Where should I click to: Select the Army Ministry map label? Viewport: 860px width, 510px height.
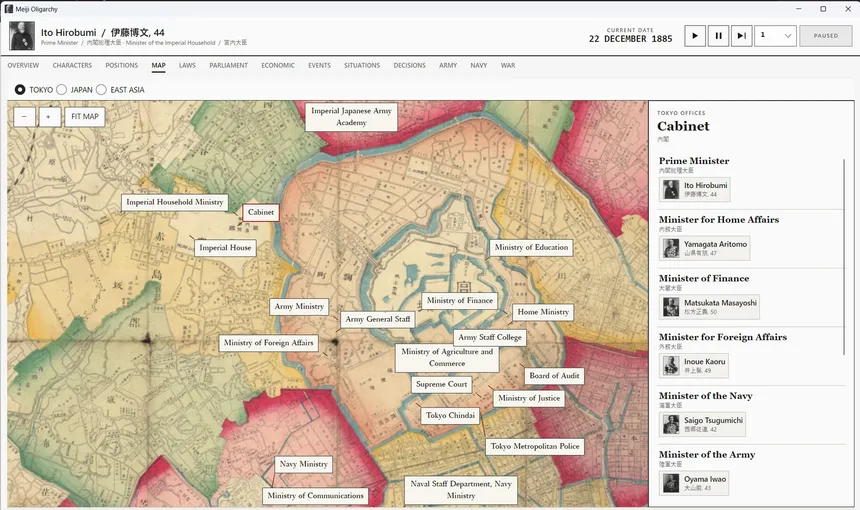pos(299,307)
